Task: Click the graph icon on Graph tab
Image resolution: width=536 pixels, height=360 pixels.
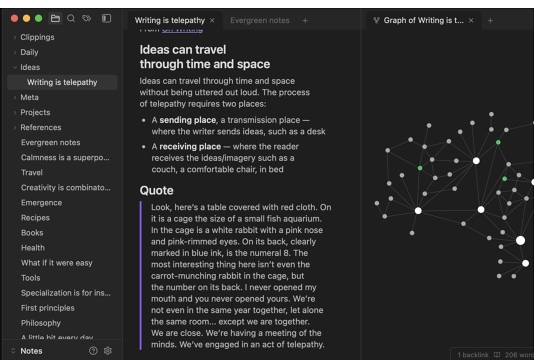Action: 376,21
